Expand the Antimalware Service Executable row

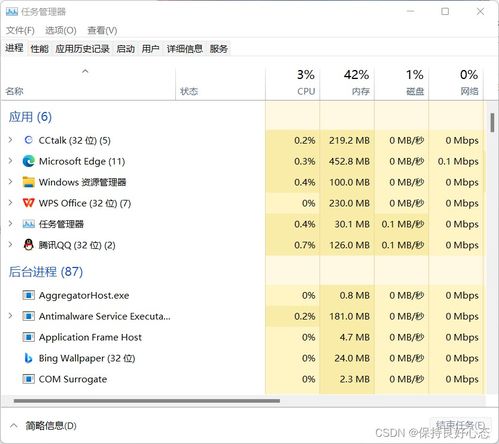click(x=11, y=316)
